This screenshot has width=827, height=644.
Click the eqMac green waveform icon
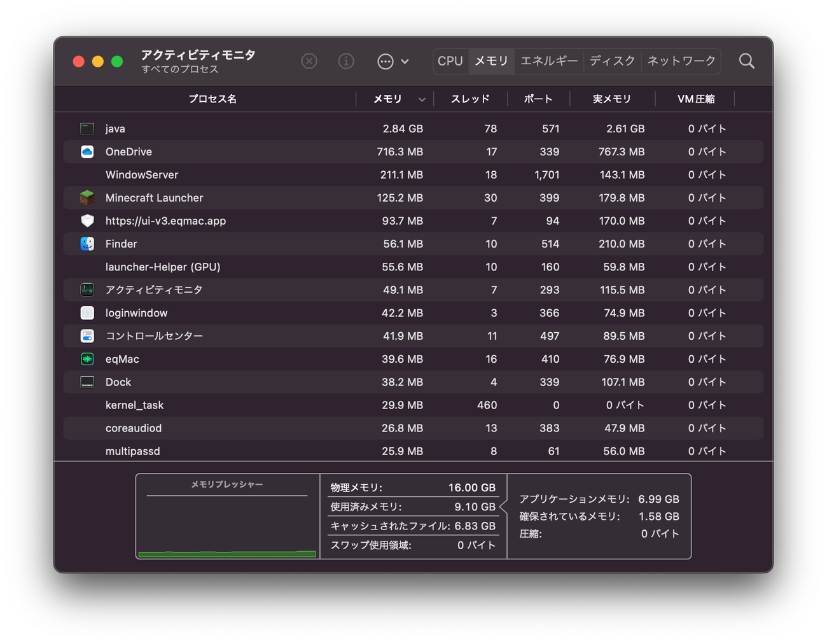(87, 359)
